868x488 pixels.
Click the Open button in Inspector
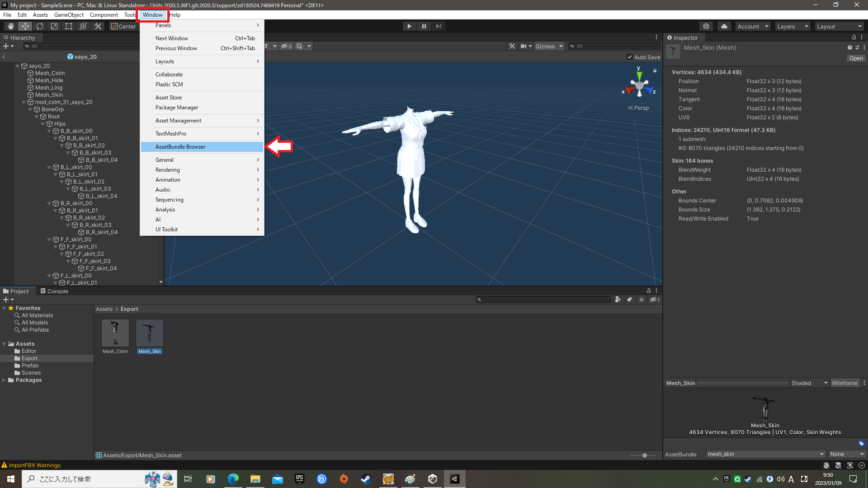pyautogui.click(x=856, y=58)
